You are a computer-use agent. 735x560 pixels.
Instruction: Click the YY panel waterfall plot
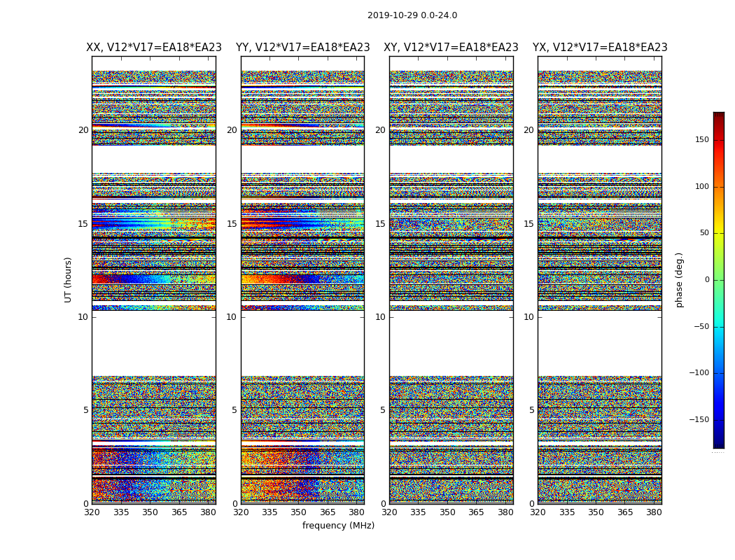click(303, 280)
